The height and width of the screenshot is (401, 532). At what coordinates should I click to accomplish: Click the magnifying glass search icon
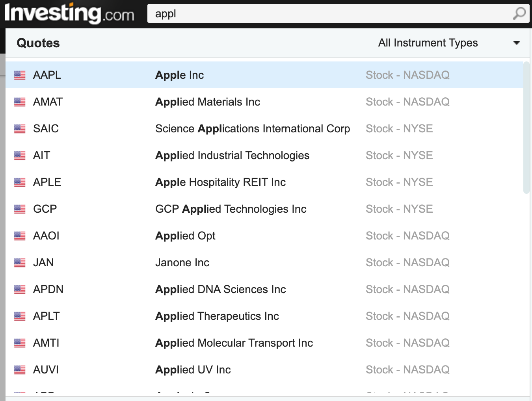(x=519, y=13)
